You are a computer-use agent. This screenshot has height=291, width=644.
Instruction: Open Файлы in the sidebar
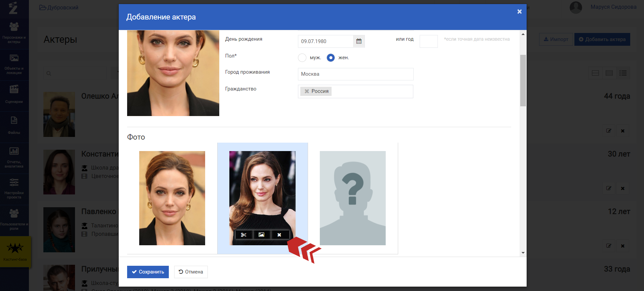[x=14, y=126]
